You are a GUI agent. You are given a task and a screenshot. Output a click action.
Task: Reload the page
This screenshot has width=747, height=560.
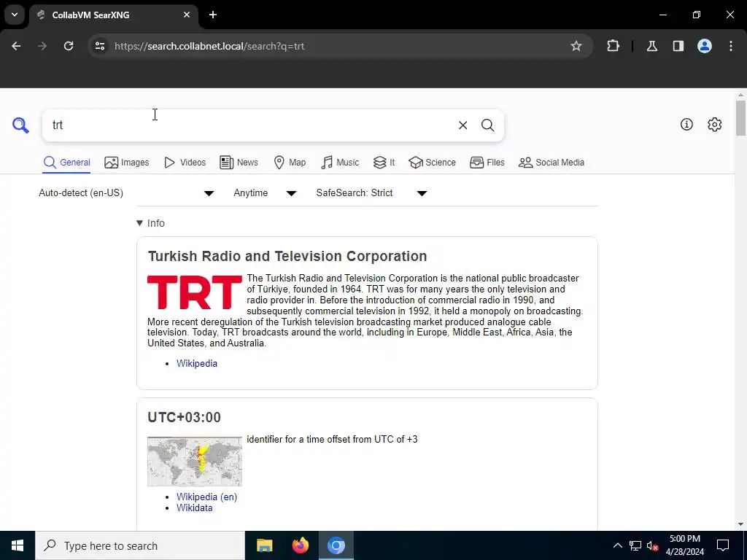point(69,46)
